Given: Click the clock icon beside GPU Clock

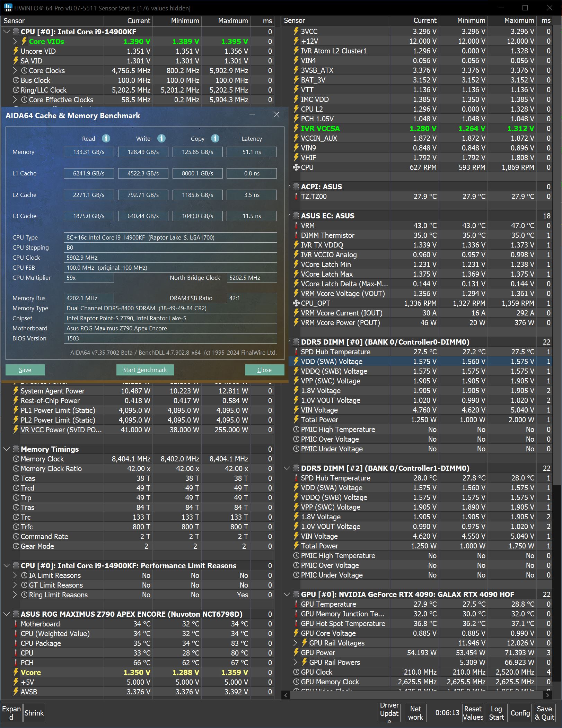Looking at the screenshot, I should (x=296, y=672).
